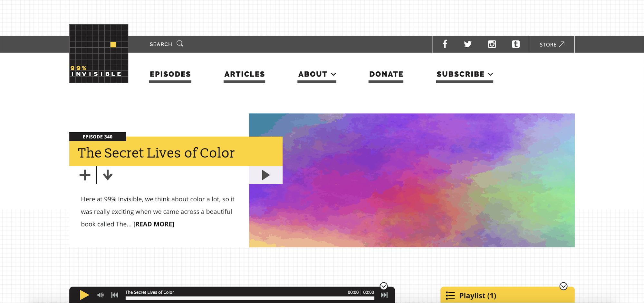Image resolution: width=644 pixels, height=303 pixels.
Task: Open the Store external link
Action: pos(552,44)
